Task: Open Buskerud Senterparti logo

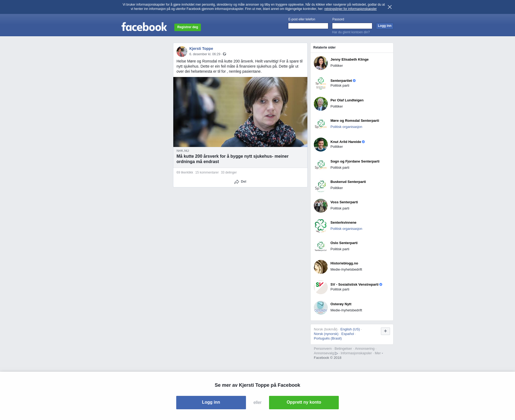Action: (321, 185)
